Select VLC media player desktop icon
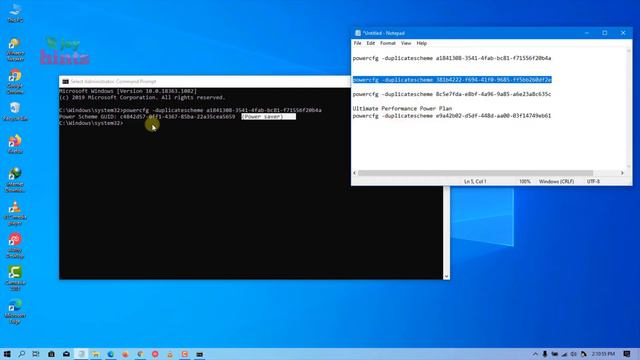This screenshot has height=360, width=640. pos(16,213)
